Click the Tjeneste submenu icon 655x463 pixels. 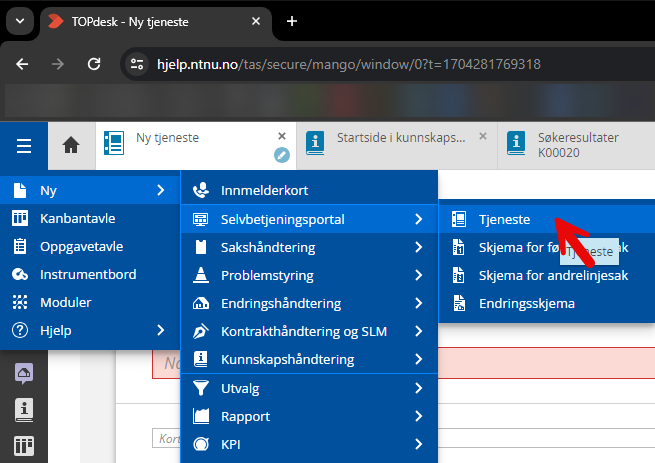[459, 219]
